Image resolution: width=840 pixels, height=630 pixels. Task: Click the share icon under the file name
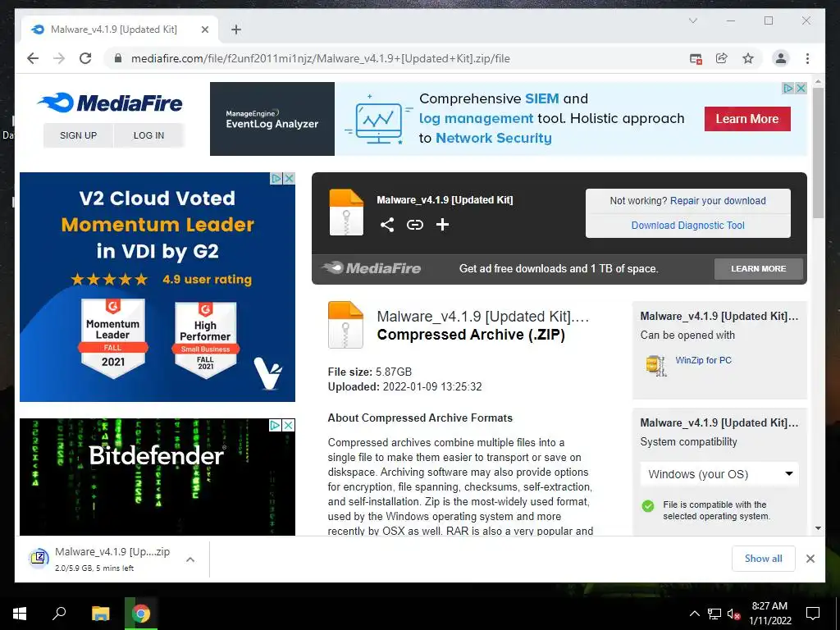pos(387,225)
